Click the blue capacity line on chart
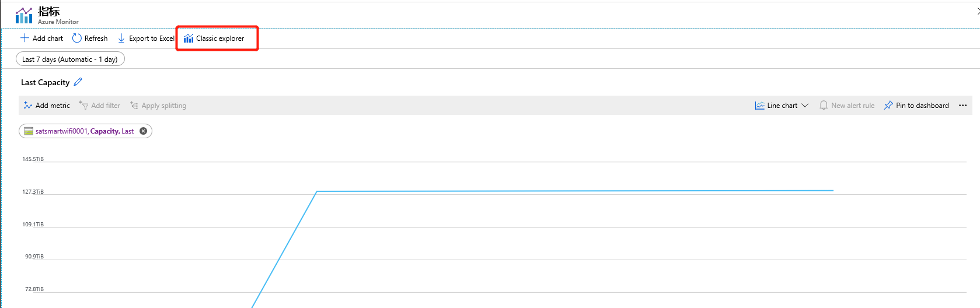This screenshot has width=980, height=308. click(525, 191)
